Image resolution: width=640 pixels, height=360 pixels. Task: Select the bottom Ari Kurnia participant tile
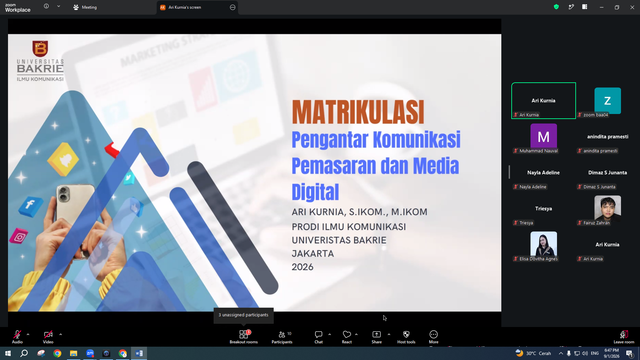[x=607, y=244]
